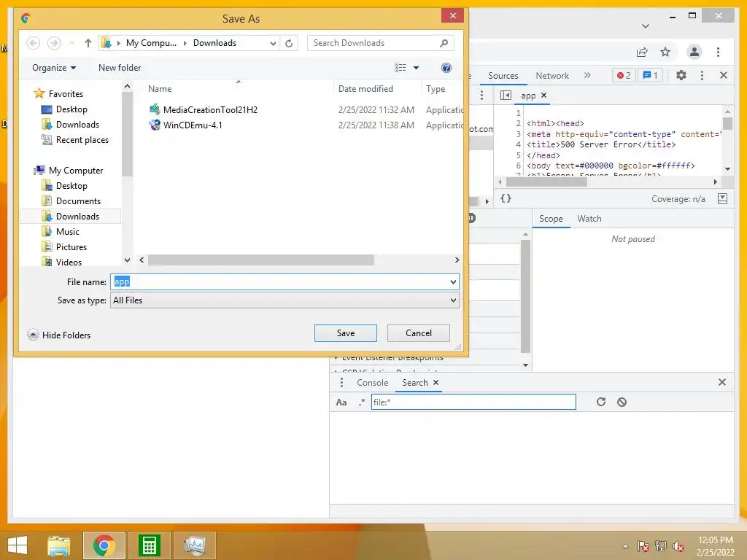Click the Search Downloads box

381,43
